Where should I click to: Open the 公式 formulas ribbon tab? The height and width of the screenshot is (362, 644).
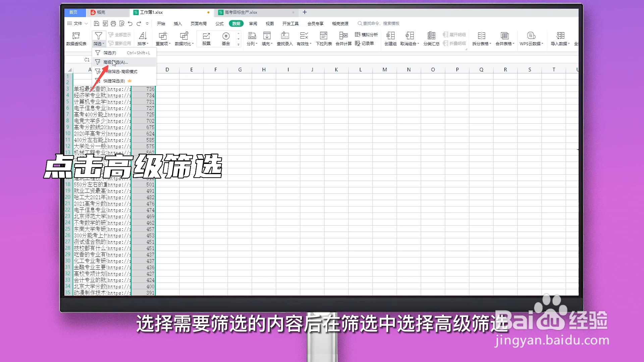pyautogui.click(x=219, y=23)
